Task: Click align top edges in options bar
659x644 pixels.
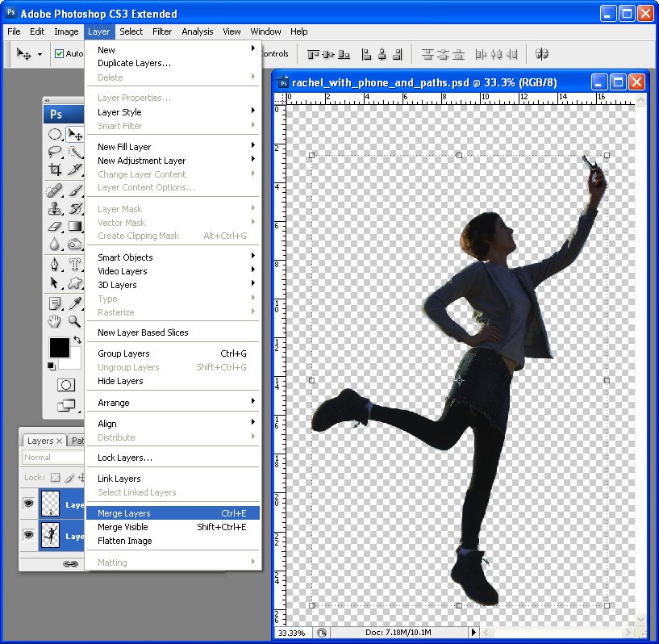Action: (x=313, y=54)
